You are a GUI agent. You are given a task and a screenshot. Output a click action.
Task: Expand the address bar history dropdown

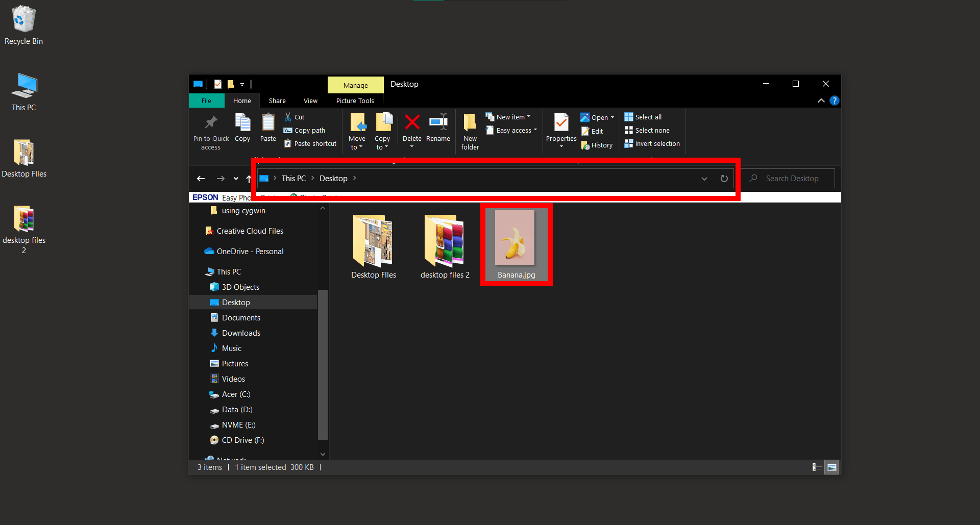704,179
